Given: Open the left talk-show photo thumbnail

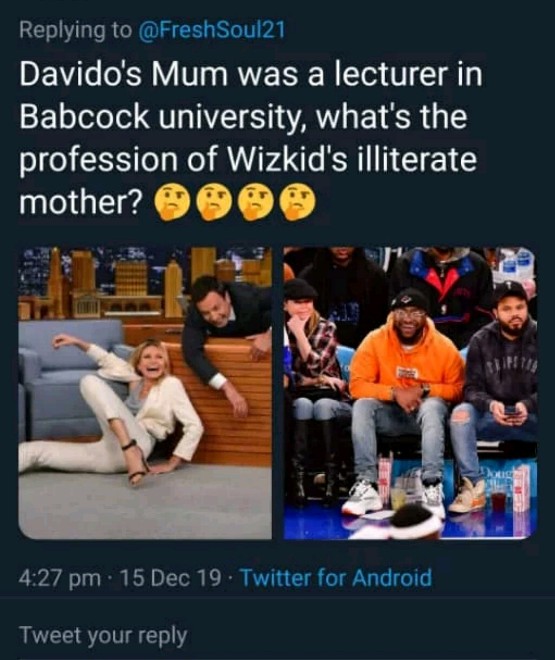Looking at the screenshot, I should (x=145, y=393).
